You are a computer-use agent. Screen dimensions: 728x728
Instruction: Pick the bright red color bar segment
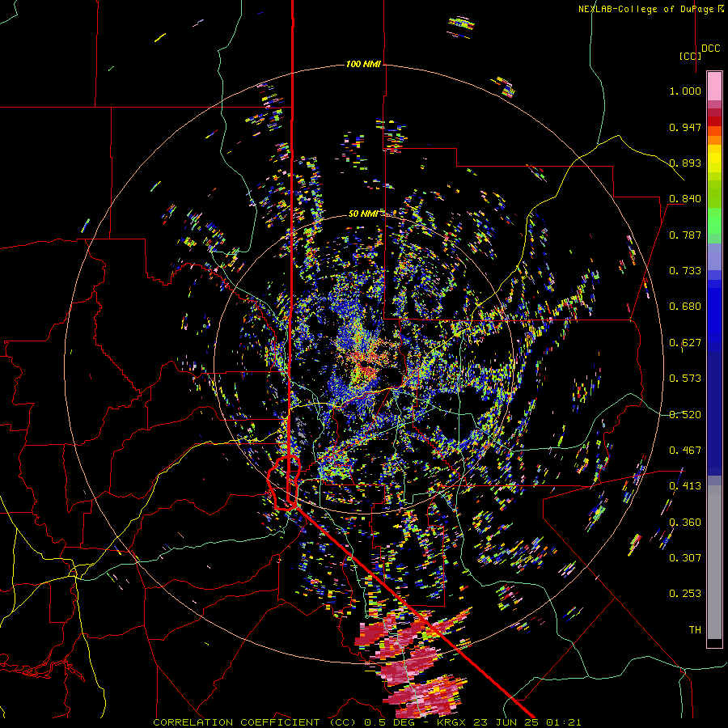[714, 121]
